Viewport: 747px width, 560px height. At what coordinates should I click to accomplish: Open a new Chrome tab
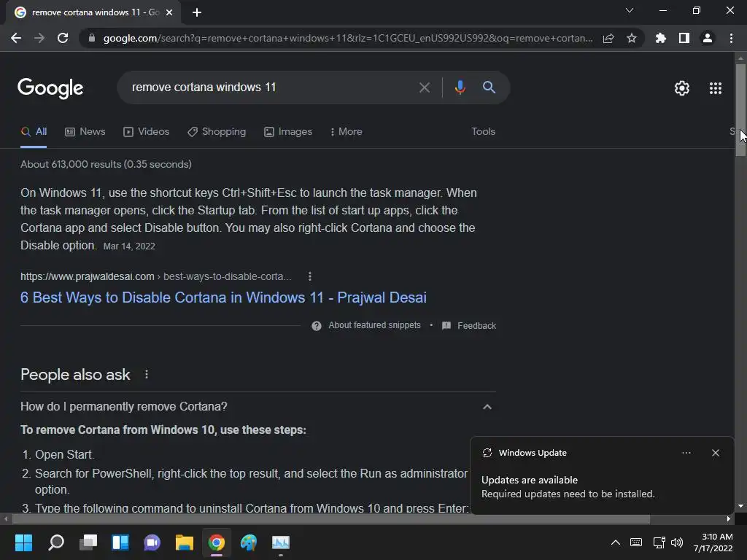click(x=197, y=12)
